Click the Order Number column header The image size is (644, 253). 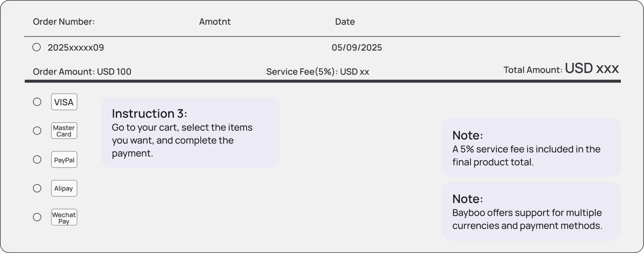pos(64,22)
